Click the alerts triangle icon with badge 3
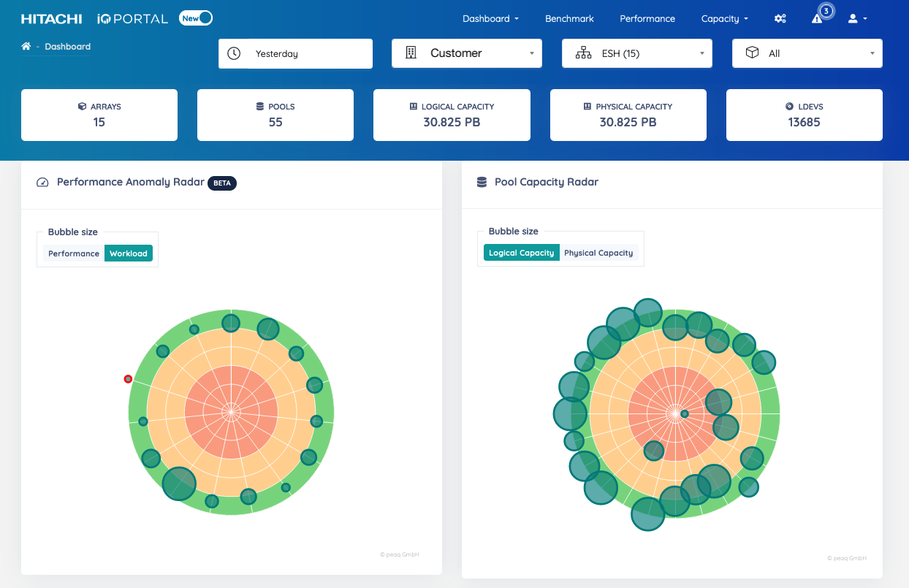The width and height of the screenshot is (909, 588). point(817,18)
